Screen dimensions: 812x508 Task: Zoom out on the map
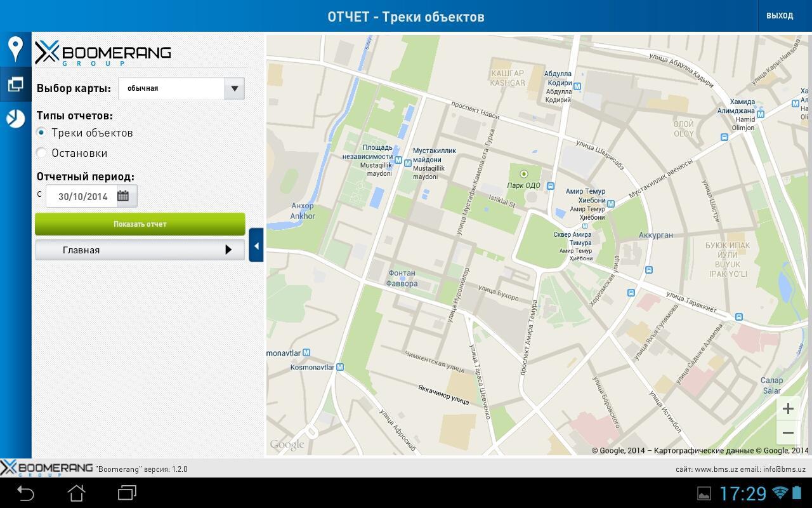click(788, 433)
